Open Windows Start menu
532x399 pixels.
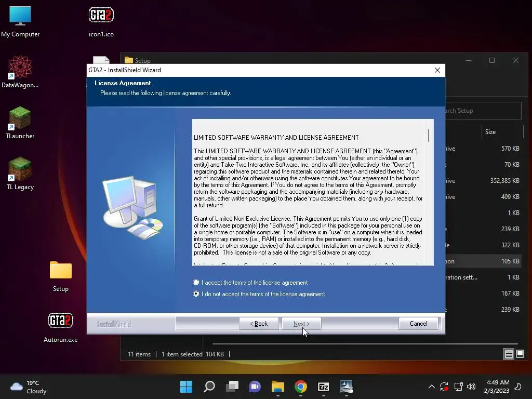pyautogui.click(x=186, y=387)
